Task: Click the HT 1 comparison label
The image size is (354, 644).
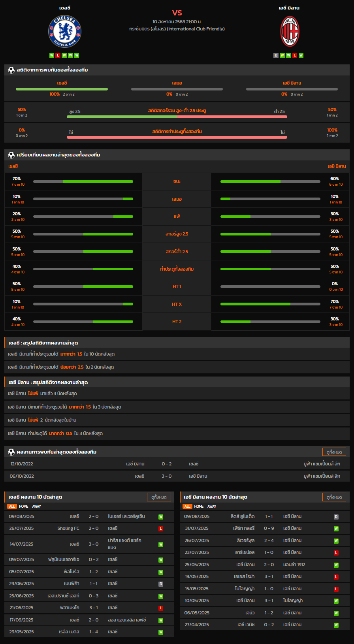Action: pos(177,286)
